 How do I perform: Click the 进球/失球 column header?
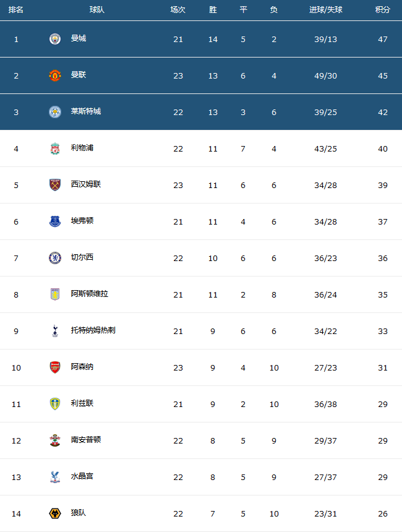click(326, 10)
